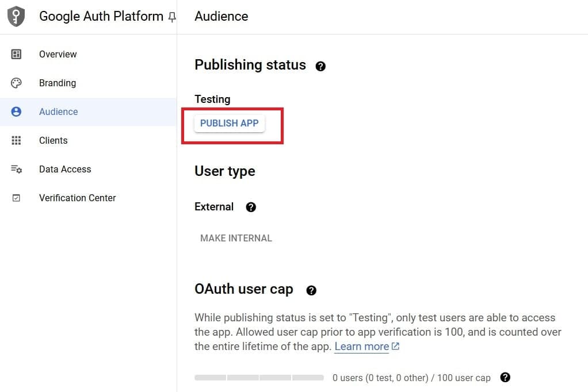Publish the app
This screenshot has height=392, width=588.
[229, 123]
